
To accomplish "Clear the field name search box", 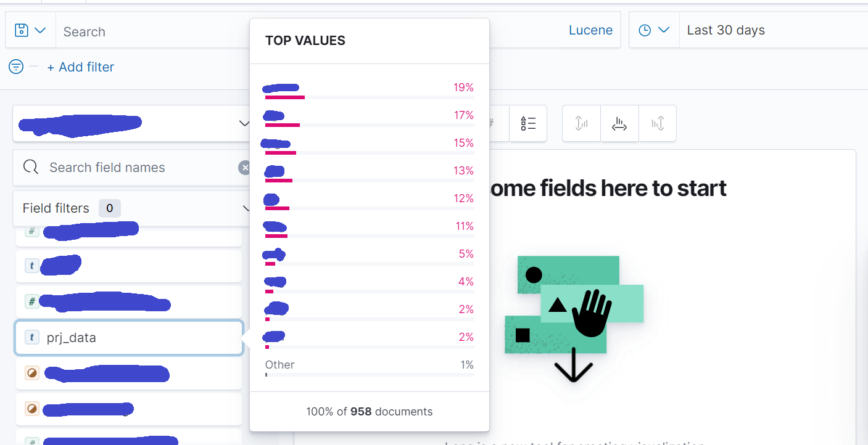I will pos(245,168).
